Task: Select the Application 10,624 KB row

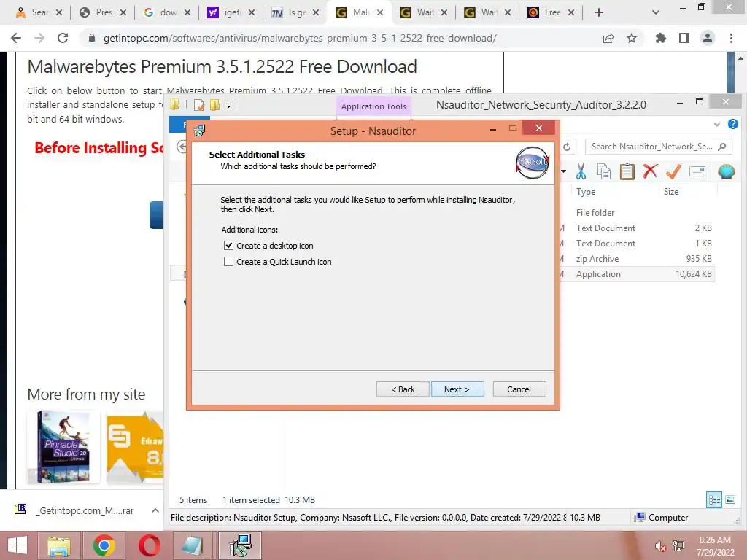Action: point(637,274)
